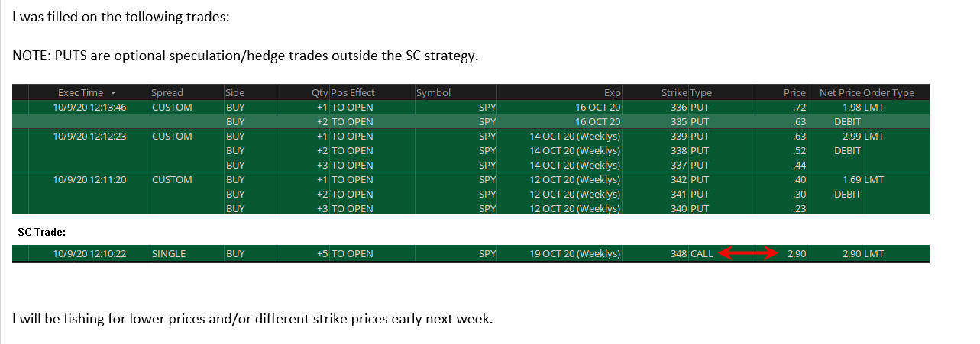Image resolution: width=980 pixels, height=344 pixels.
Task: Click the SINGLE spread cell
Action: pos(169,254)
